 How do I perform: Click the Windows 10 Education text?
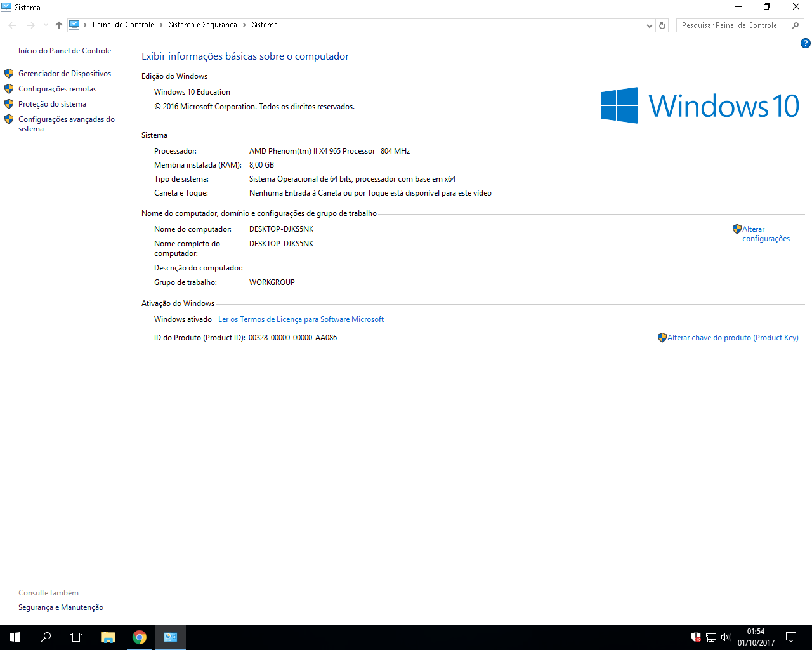(192, 92)
